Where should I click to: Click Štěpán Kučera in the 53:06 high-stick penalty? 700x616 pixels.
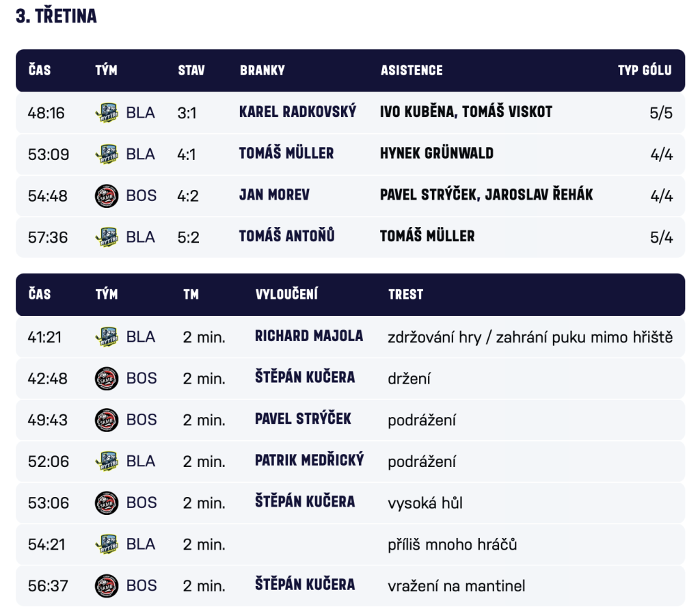(x=304, y=502)
